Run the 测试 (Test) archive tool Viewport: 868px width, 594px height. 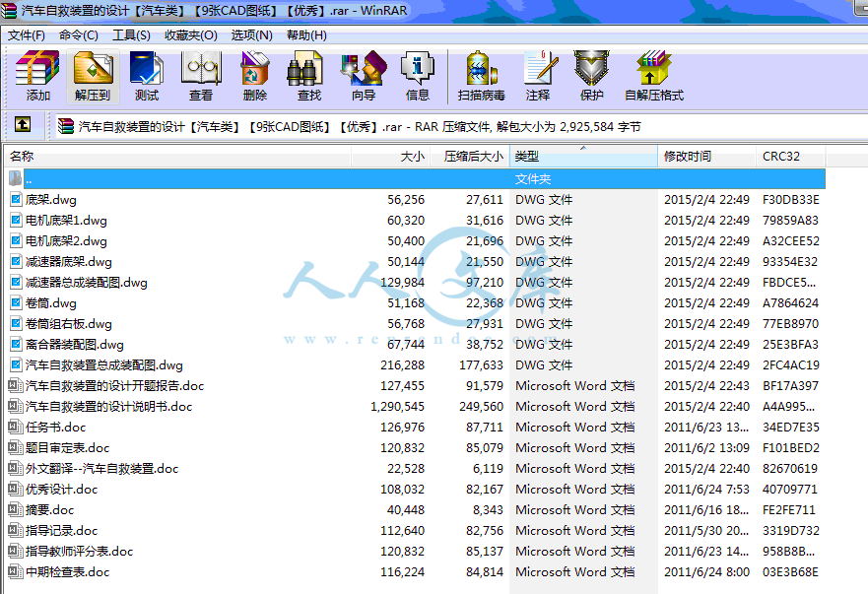(x=146, y=76)
